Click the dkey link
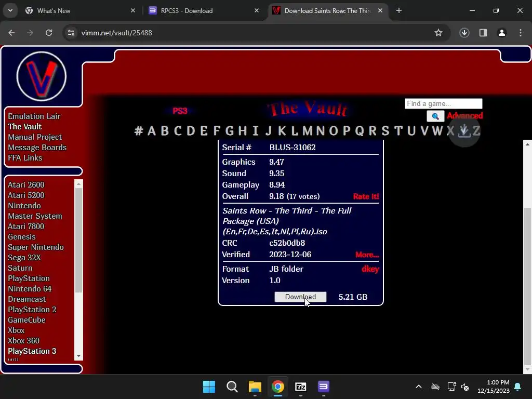 pos(370,269)
